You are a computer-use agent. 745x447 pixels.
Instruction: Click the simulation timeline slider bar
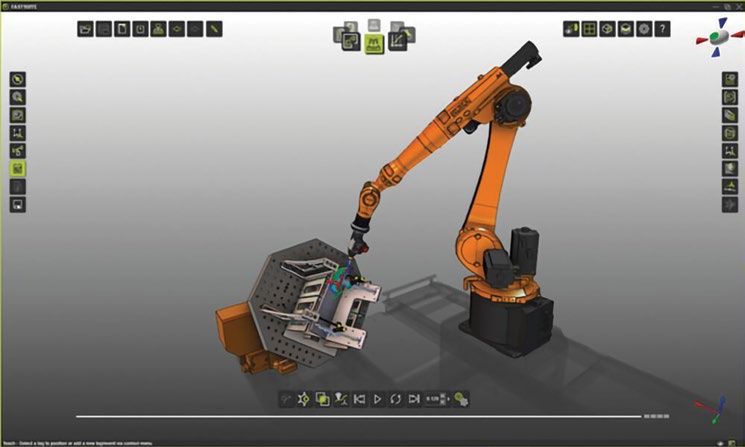[x=359, y=417]
